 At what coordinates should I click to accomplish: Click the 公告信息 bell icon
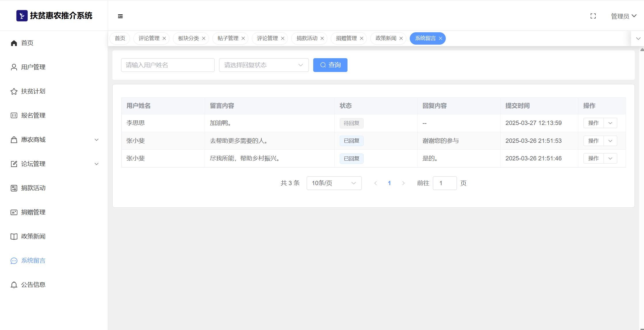(14, 285)
